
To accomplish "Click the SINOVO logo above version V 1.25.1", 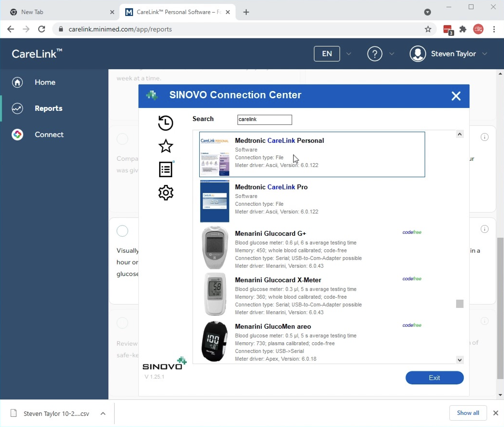I will (165, 363).
